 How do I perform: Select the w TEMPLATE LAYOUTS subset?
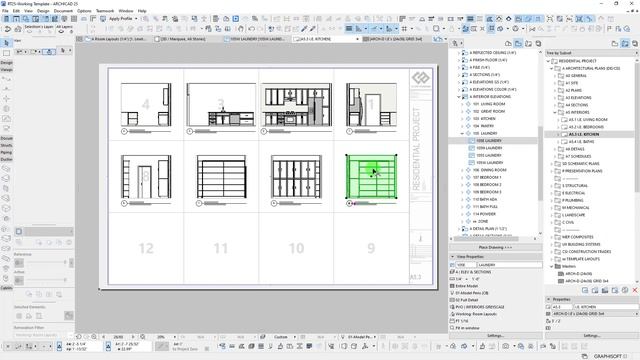click(x=581, y=259)
